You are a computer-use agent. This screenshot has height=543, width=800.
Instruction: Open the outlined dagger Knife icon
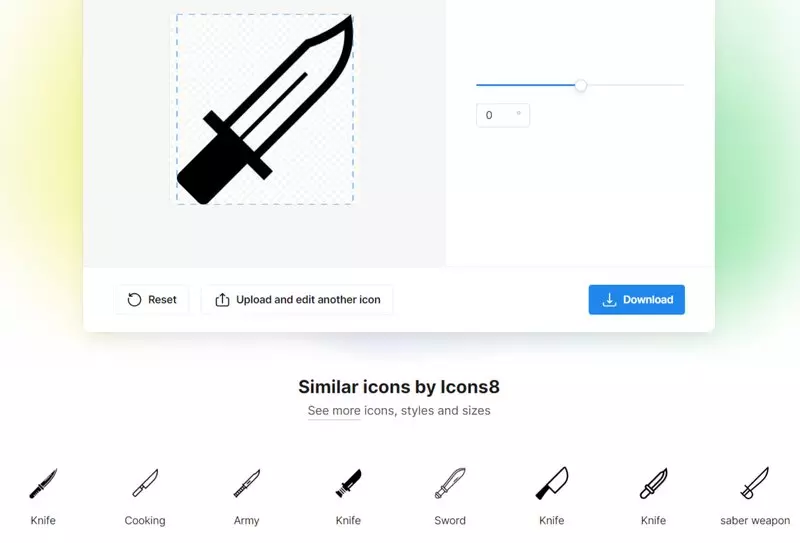pyautogui.click(x=653, y=483)
